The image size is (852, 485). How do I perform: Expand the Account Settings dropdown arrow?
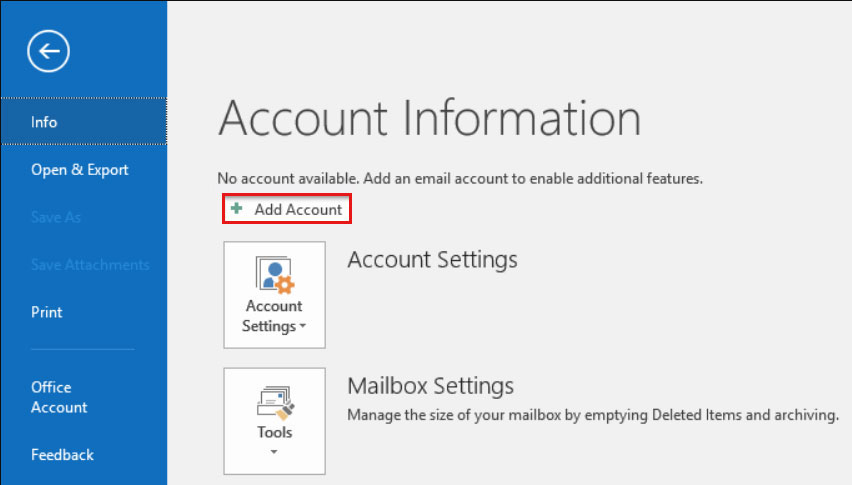pos(300,327)
